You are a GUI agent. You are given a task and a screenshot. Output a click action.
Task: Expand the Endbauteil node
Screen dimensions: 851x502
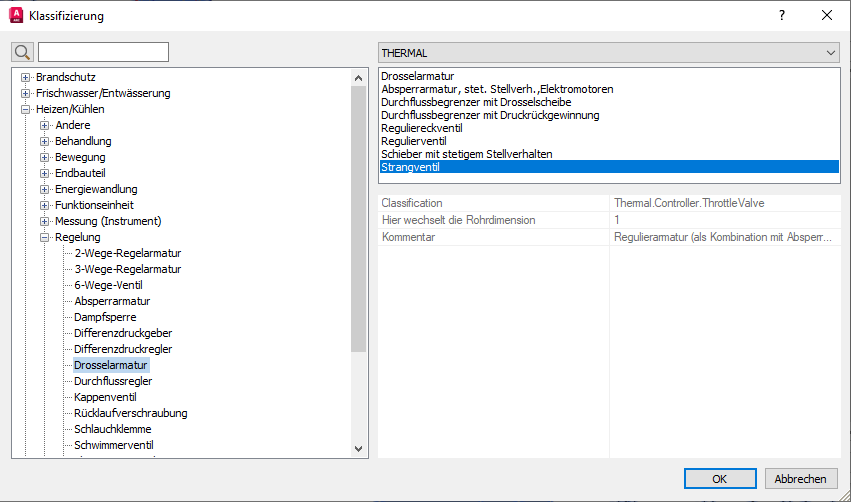[45, 173]
